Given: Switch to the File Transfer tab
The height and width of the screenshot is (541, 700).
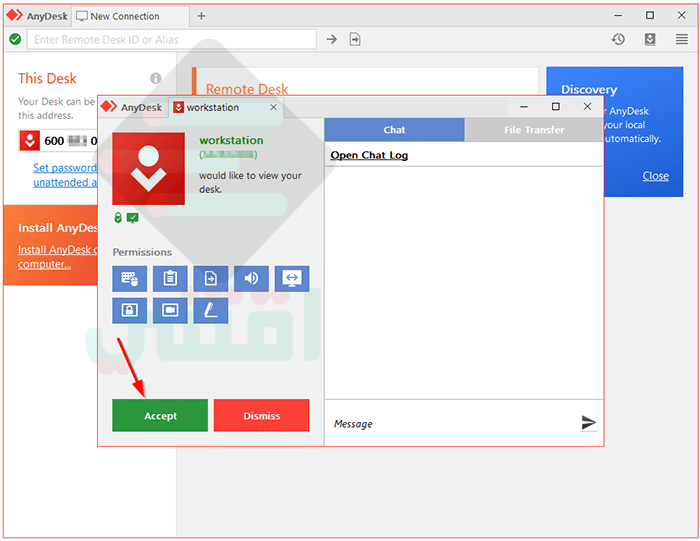Looking at the screenshot, I should coord(534,130).
